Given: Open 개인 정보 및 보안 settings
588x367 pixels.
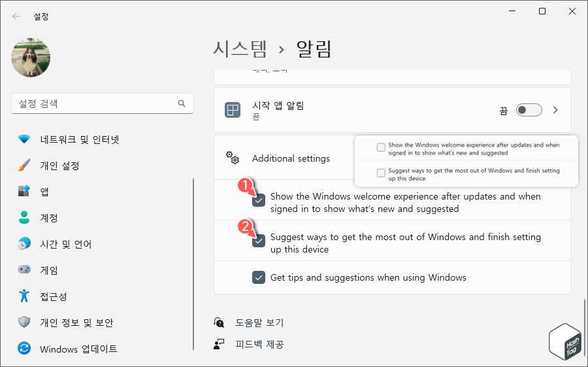Looking at the screenshot, I should click(x=76, y=323).
